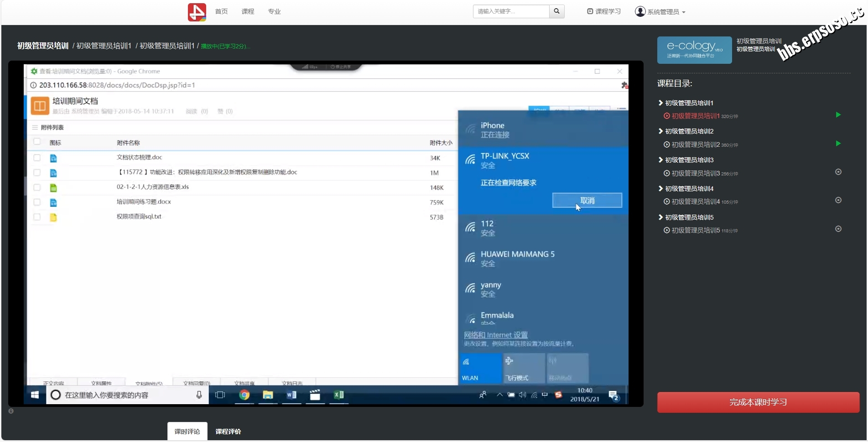Screen dimensions: 868x442
Task: Click the Windows Start button in video
Action: click(35, 395)
